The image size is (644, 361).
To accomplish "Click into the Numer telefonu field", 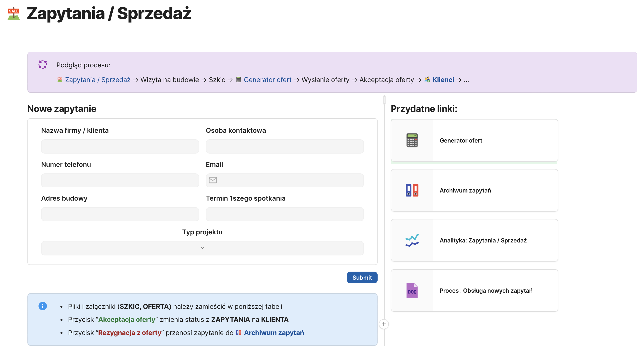I will pyautogui.click(x=120, y=180).
